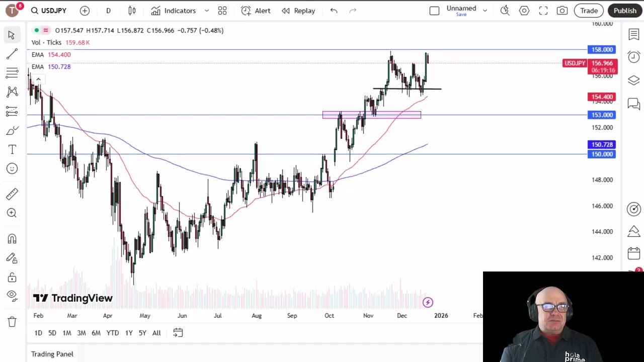This screenshot has height=362, width=644.
Task: Activate the zoom-in tool
Action: click(12, 213)
